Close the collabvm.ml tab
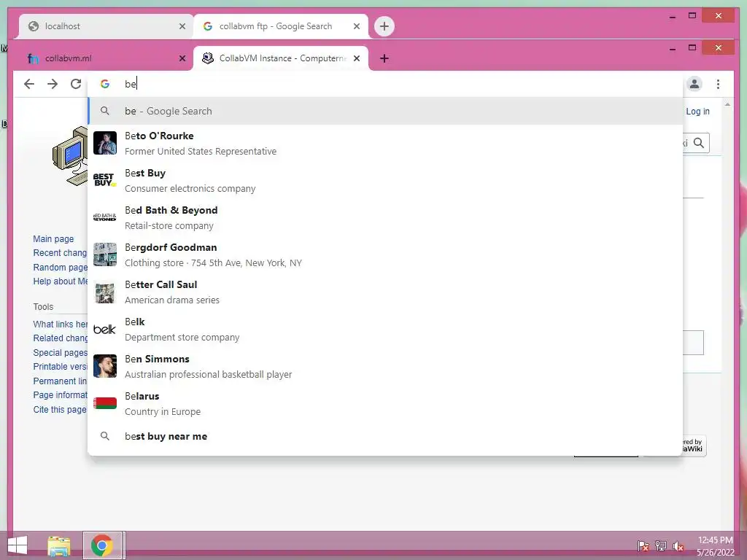747x560 pixels. [182, 58]
